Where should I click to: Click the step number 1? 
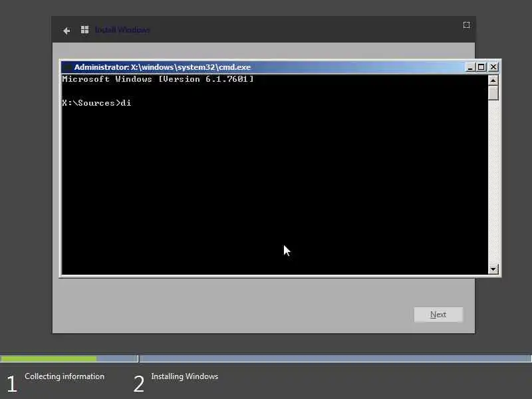click(x=12, y=384)
